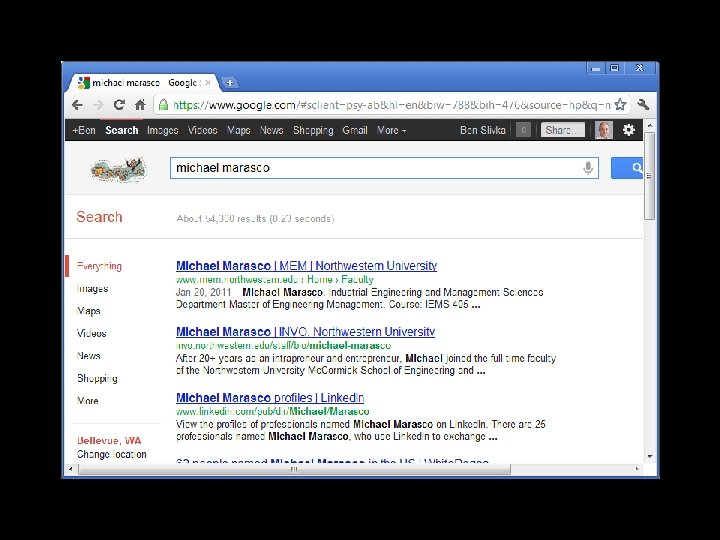Open Maps in the black Google bar
The image size is (720, 540).
[238, 130]
